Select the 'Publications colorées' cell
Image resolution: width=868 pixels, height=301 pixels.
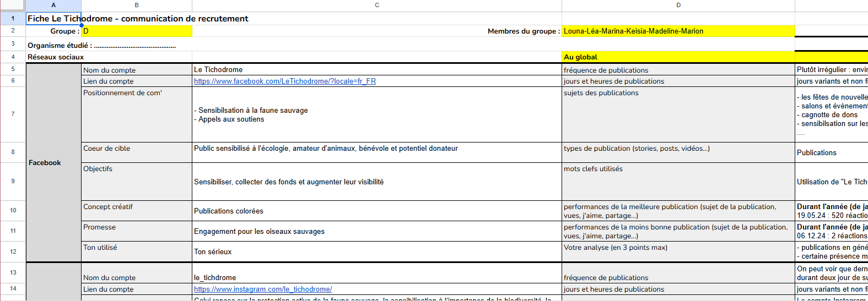tap(377, 211)
